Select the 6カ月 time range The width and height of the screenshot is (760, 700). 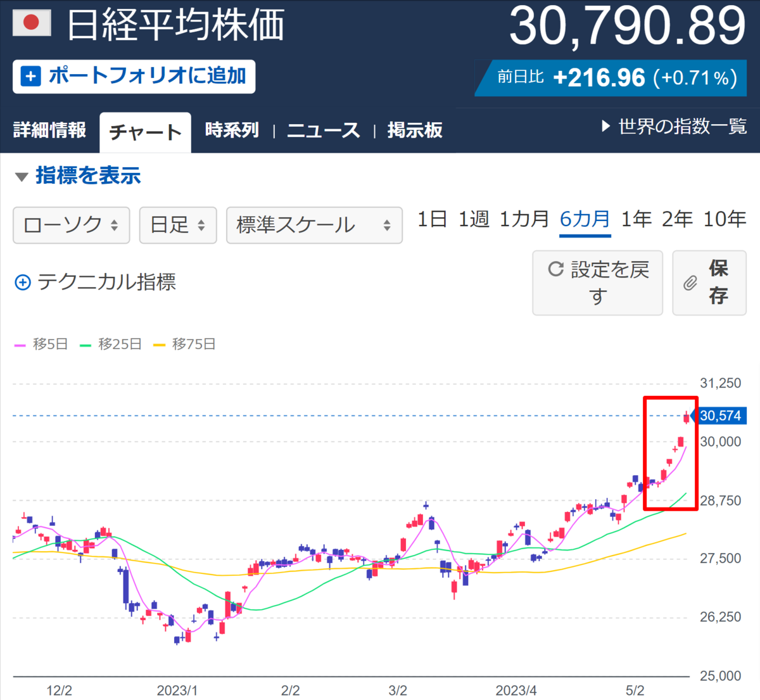tap(585, 219)
